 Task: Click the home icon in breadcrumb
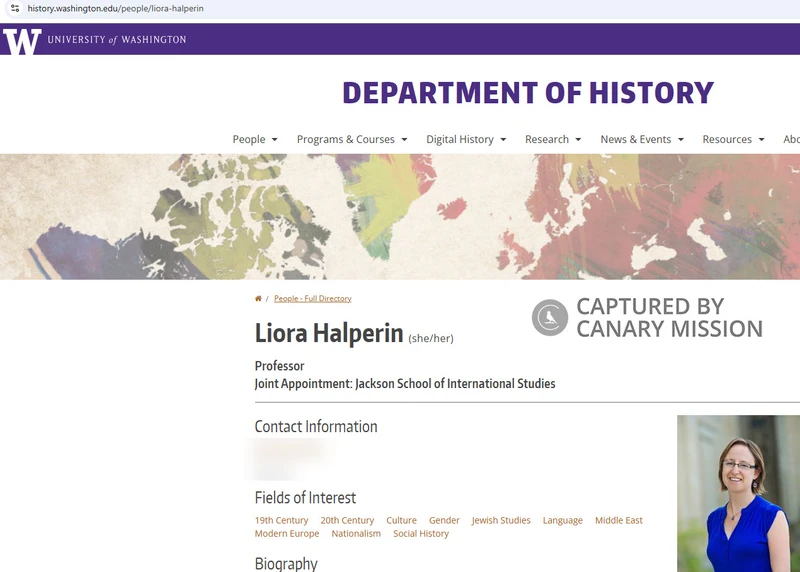pyautogui.click(x=258, y=299)
